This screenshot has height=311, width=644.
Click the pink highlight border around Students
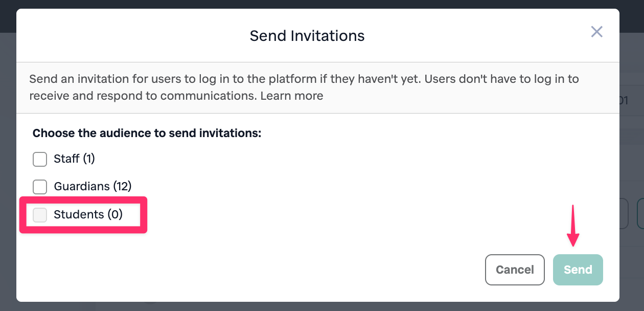pyautogui.click(x=83, y=231)
